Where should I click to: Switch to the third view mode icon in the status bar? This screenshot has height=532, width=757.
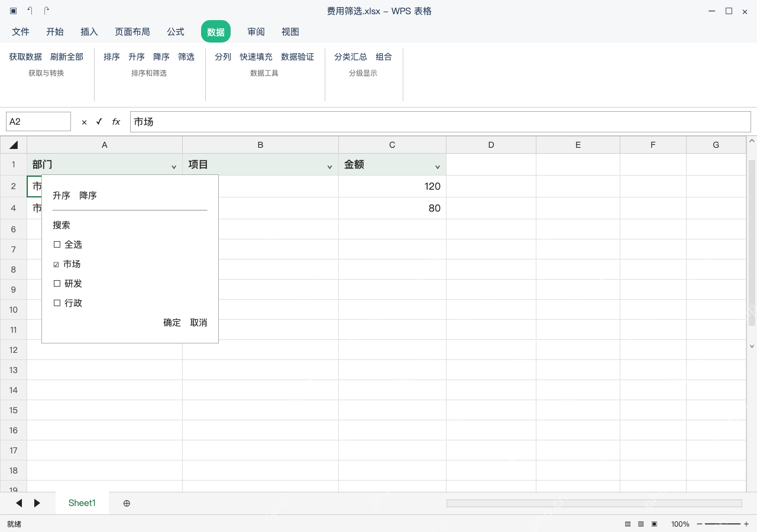[654, 524]
